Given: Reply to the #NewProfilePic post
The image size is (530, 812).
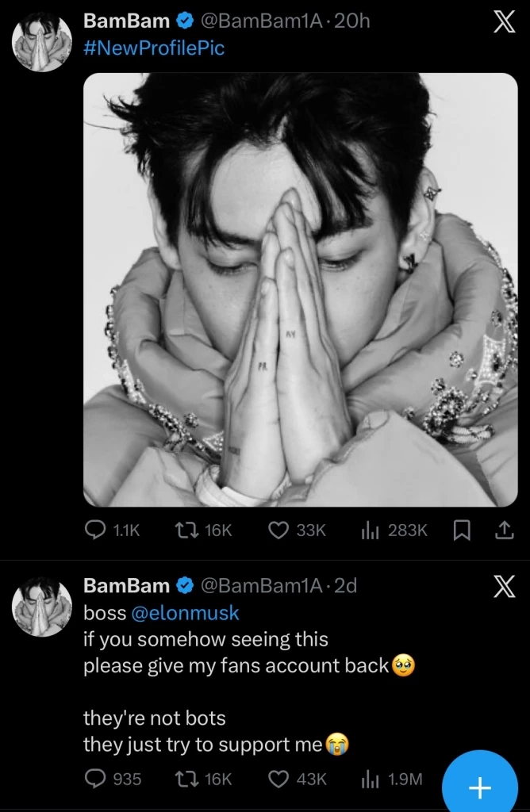Looking at the screenshot, I should pos(96,530).
